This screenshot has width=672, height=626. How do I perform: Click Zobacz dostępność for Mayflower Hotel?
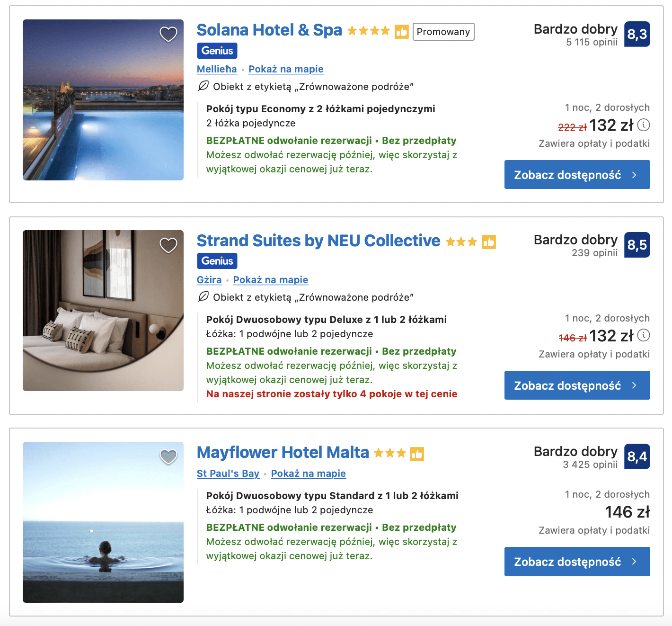(x=577, y=562)
